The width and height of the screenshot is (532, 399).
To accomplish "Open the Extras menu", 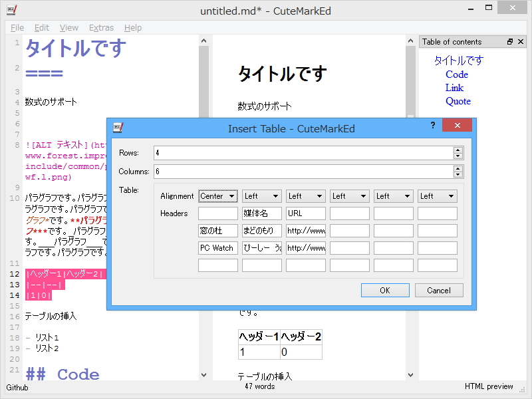I will 101,27.
